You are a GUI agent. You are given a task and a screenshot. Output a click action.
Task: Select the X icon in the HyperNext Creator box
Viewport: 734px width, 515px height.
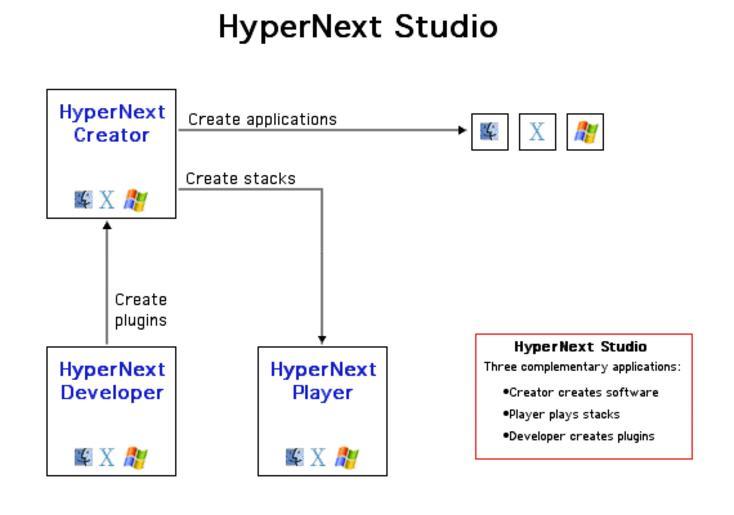click(107, 201)
